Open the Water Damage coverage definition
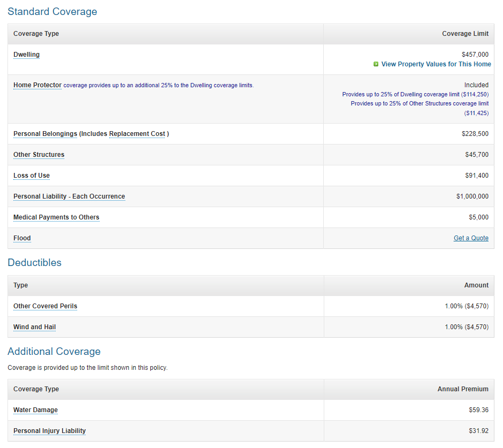Image resolution: width=503 pixels, height=448 pixels. tap(35, 410)
